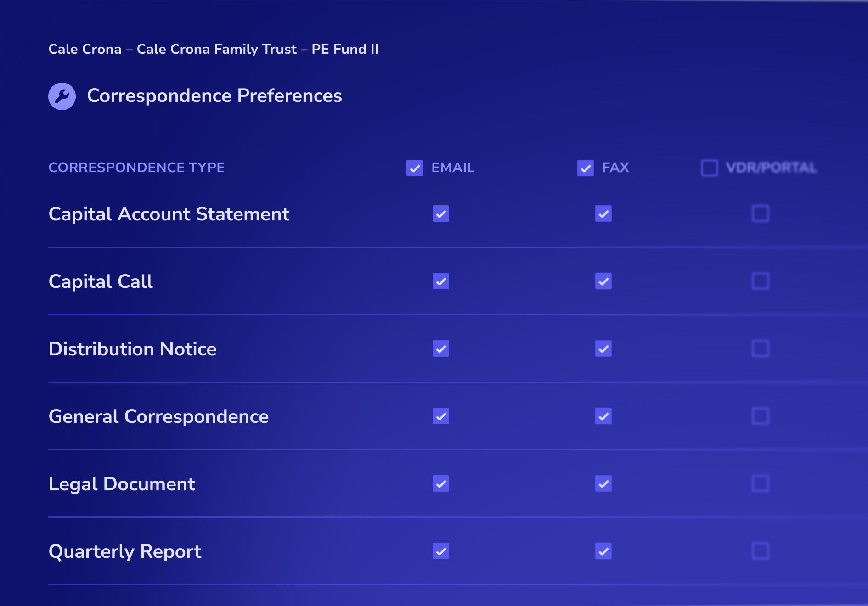Viewport: 868px width, 606px height.
Task: Uncheck Email for Capital Call
Action: pyautogui.click(x=441, y=281)
